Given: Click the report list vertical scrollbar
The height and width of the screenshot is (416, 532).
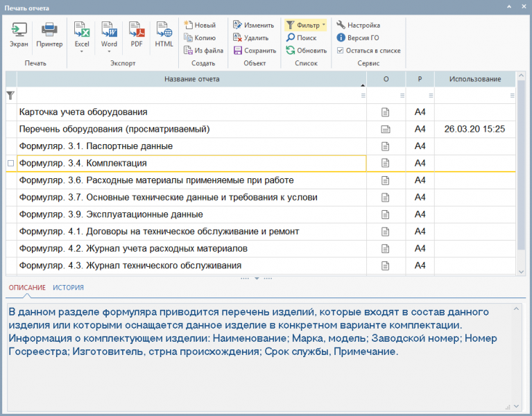Looking at the screenshot, I should pyautogui.click(x=521, y=166).
